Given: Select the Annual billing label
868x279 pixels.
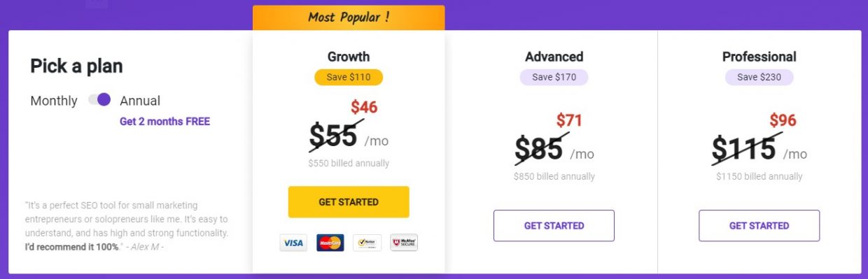Looking at the screenshot, I should (x=140, y=101).
